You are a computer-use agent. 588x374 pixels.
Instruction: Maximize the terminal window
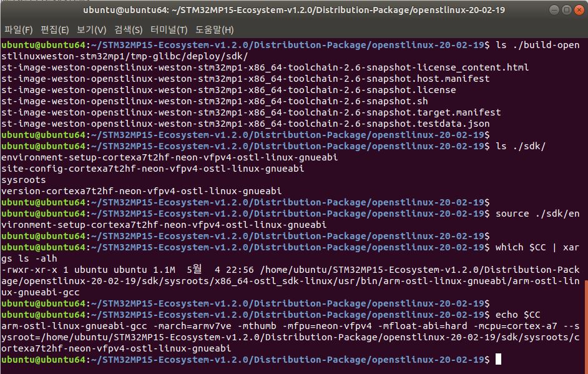click(x=567, y=10)
